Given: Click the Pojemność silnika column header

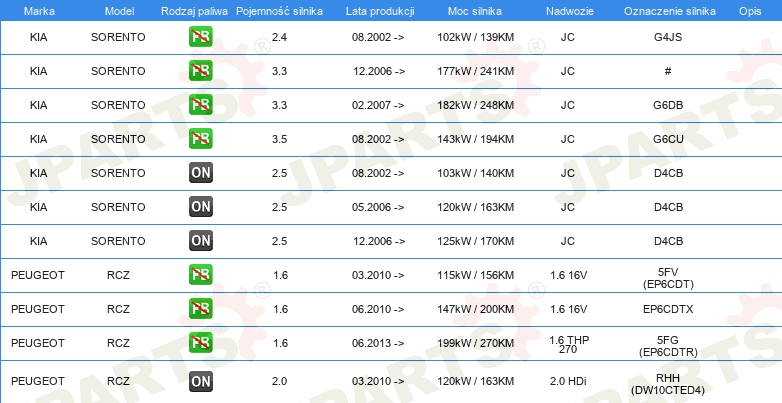Looking at the screenshot, I should [x=279, y=11].
